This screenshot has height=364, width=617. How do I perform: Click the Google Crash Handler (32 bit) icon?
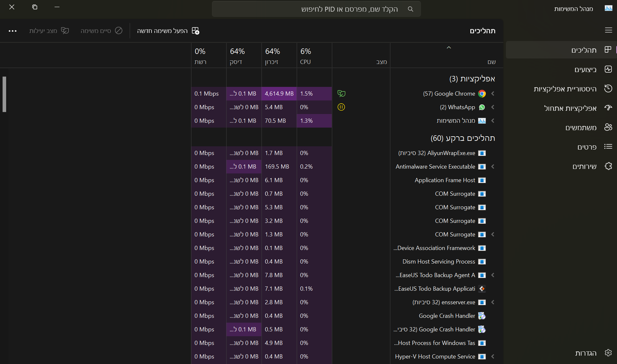[482, 329]
